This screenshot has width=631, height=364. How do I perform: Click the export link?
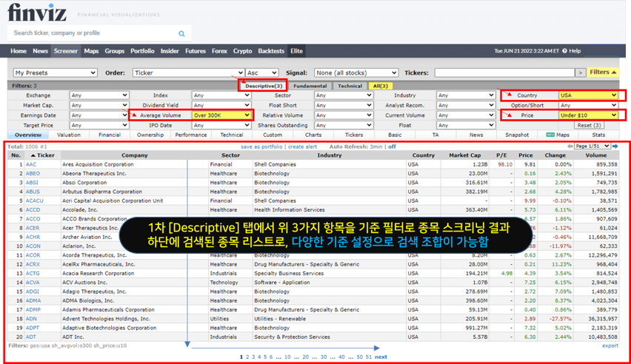tap(610, 346)
